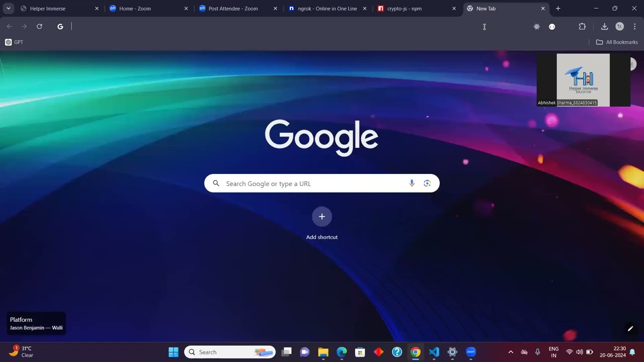Open Settings gear from the taskbar

[452, 352]
